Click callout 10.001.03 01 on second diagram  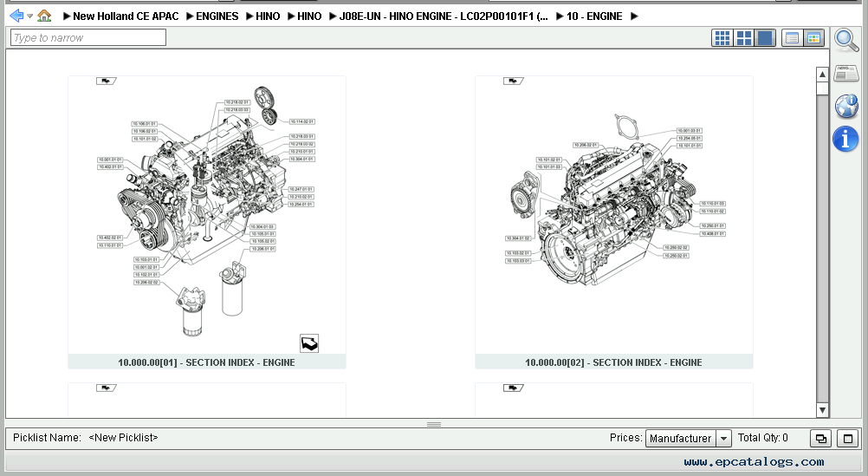click(690, 131)
